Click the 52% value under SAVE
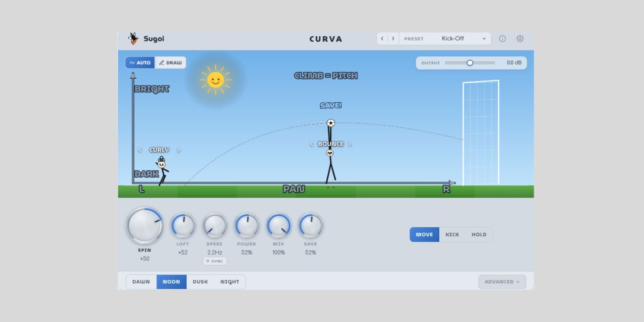The image size is (644, 322). 310,253
